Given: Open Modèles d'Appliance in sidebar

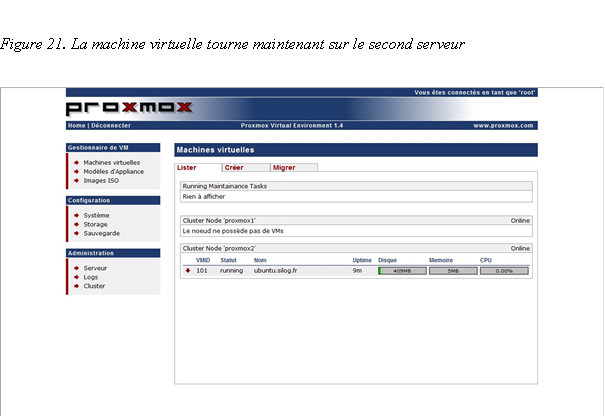Looking at the screenshot, I should tap(113, 172).
